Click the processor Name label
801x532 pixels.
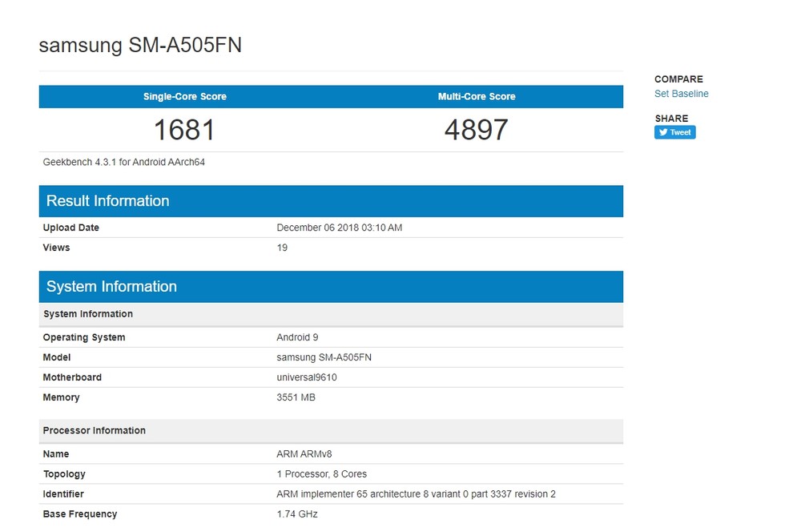point(56,453)
